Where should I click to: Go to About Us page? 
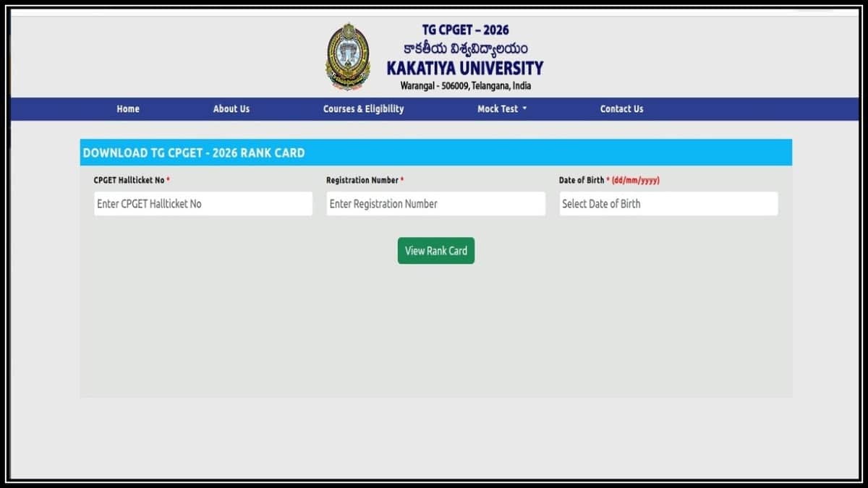[x=231, y=109]
